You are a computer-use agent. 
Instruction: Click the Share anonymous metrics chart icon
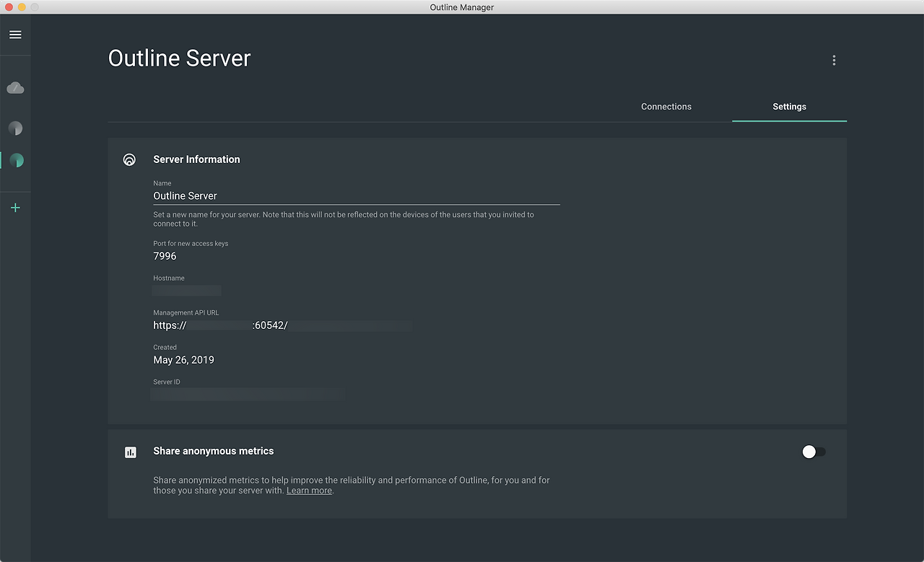coord(130,452)
